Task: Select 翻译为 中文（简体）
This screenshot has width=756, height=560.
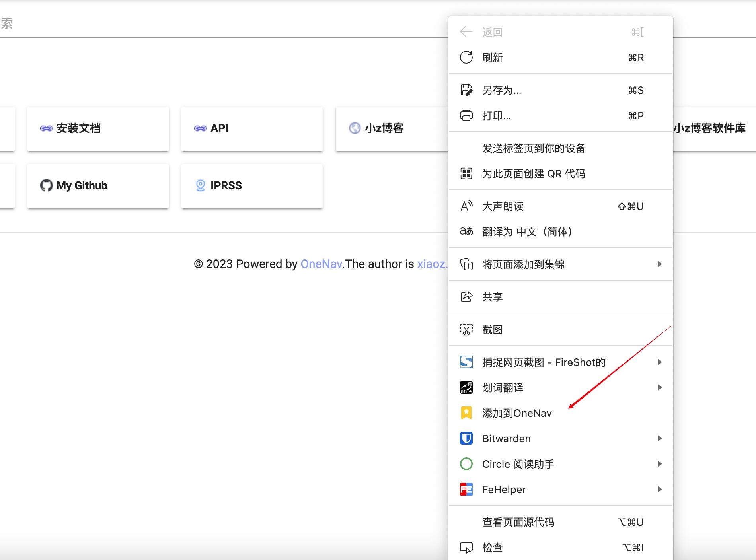Action: pyautogui.click(x=561, y=231)
